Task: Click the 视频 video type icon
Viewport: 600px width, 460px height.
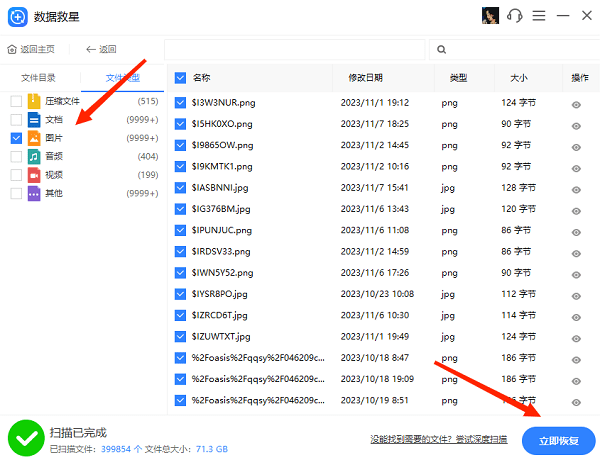Action: point(34,175)
